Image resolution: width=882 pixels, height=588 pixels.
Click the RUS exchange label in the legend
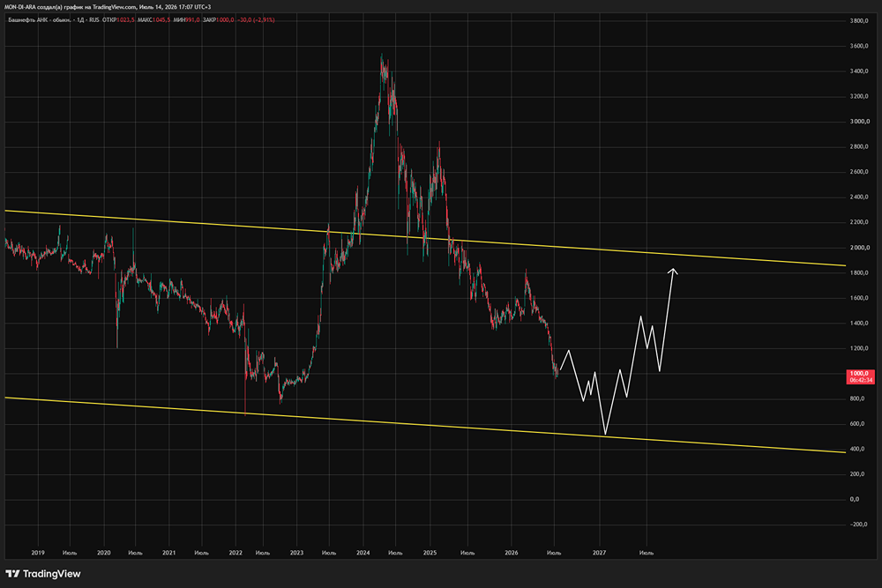coord(94,19)
